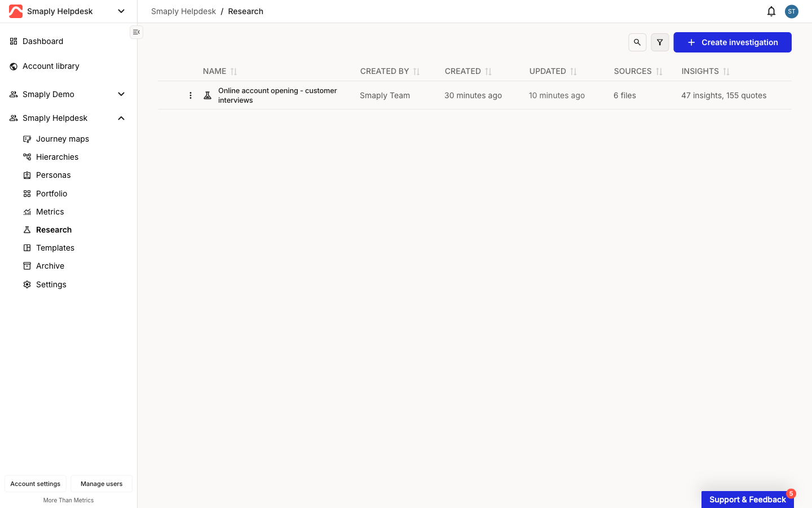Click the Dashboard grid icon
The height and width of the screenshot is (508, 812).
point(14,41)
